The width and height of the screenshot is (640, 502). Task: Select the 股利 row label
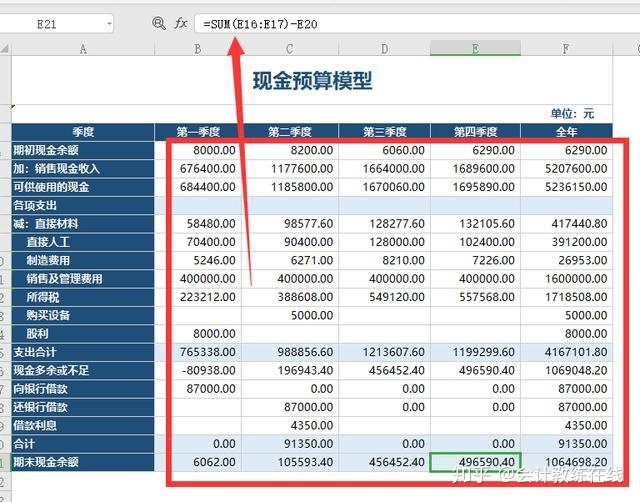tap(83, 334)
